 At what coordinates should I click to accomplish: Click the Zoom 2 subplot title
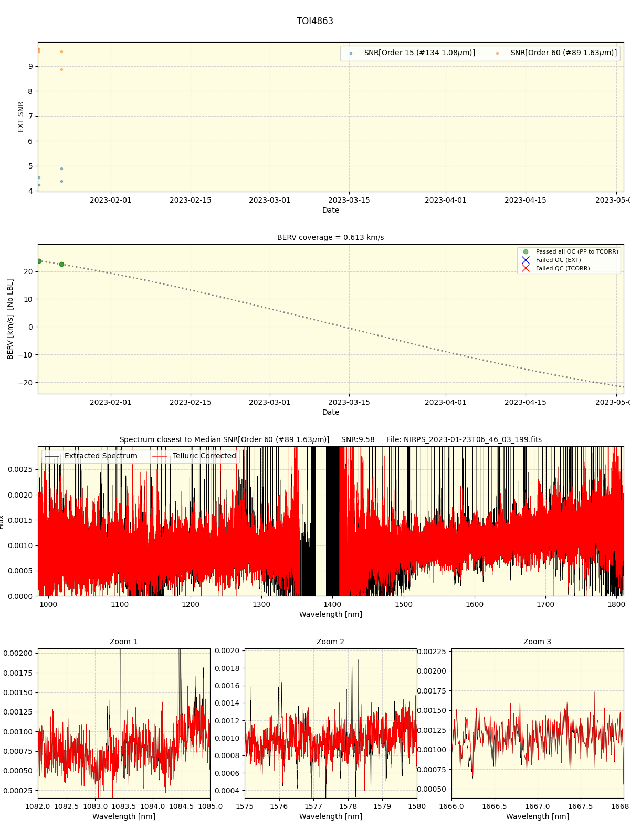[x=331, y=642]
